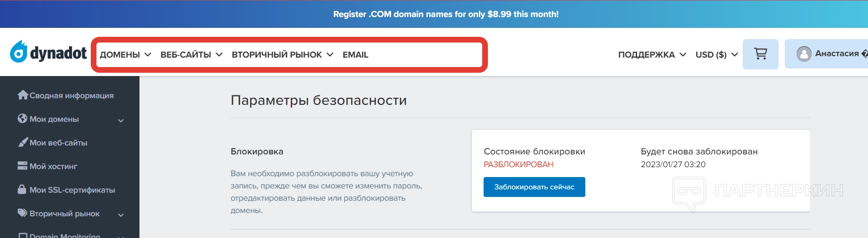This screenshot has width=868, height=238.
Task: Open the ДОМЕНЫ dropdown menu
Action: (x=125, y=55)
